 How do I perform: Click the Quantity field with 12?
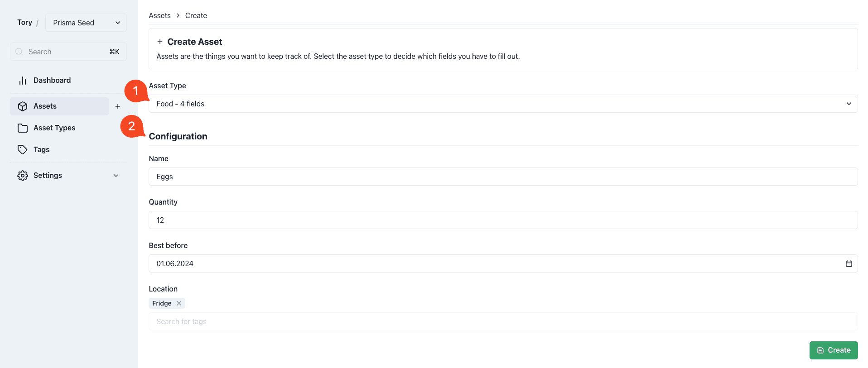503,220
